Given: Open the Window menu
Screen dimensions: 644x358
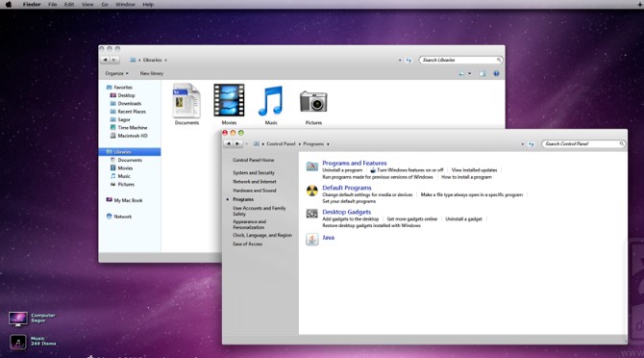Looking at the screenshot, I should pos(125,5).
